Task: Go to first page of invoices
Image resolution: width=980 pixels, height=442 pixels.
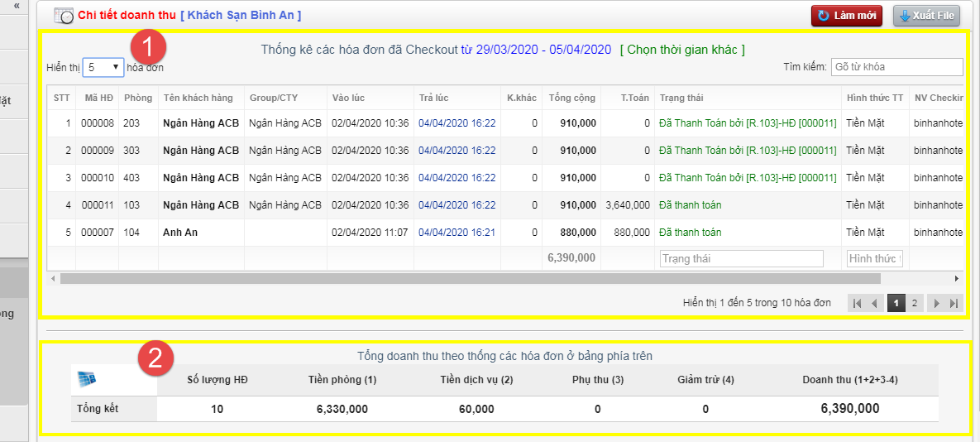Action: click(857, 304)
